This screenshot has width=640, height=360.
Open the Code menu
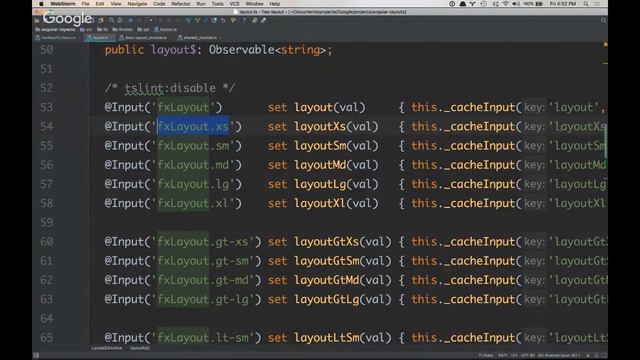tap(159, 4)
